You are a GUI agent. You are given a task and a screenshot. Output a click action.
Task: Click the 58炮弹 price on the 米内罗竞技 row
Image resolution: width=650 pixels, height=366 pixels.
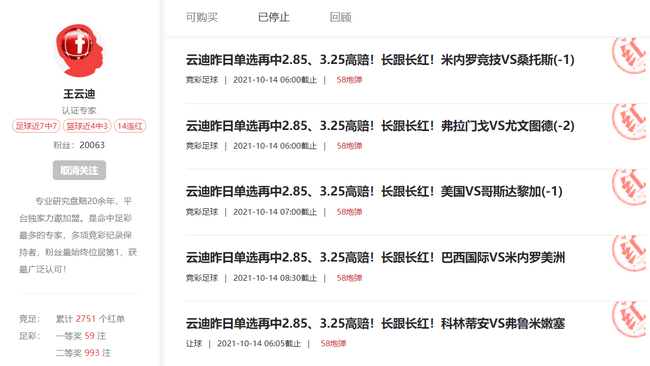349,80
